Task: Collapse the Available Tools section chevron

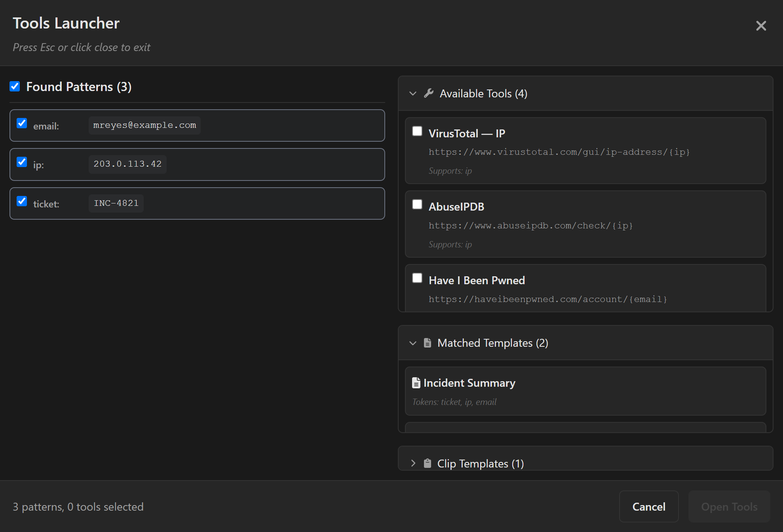Action: [x=413, y=93]
